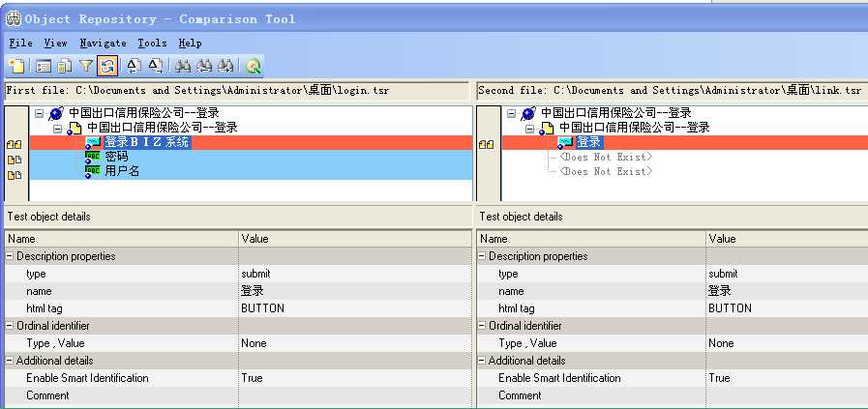Click the Find Next binoculars icon
The width and height of the screenshot is (868, 409).
pyautogui.click(x=224, y=67)
